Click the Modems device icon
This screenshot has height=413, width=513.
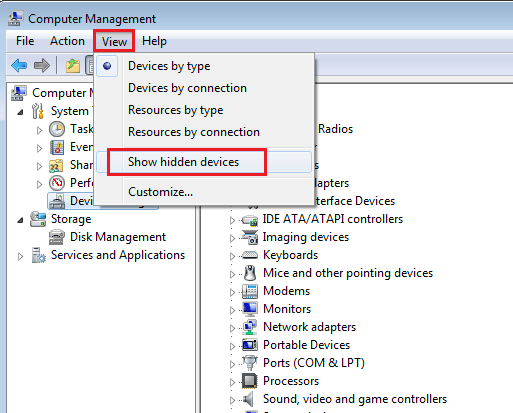tap(249, 291)
